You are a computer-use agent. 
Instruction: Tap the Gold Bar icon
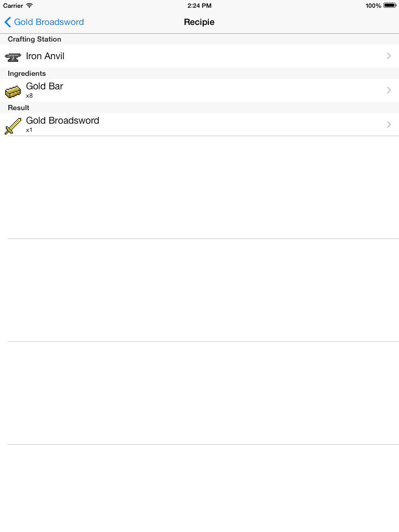pos(13,91)
